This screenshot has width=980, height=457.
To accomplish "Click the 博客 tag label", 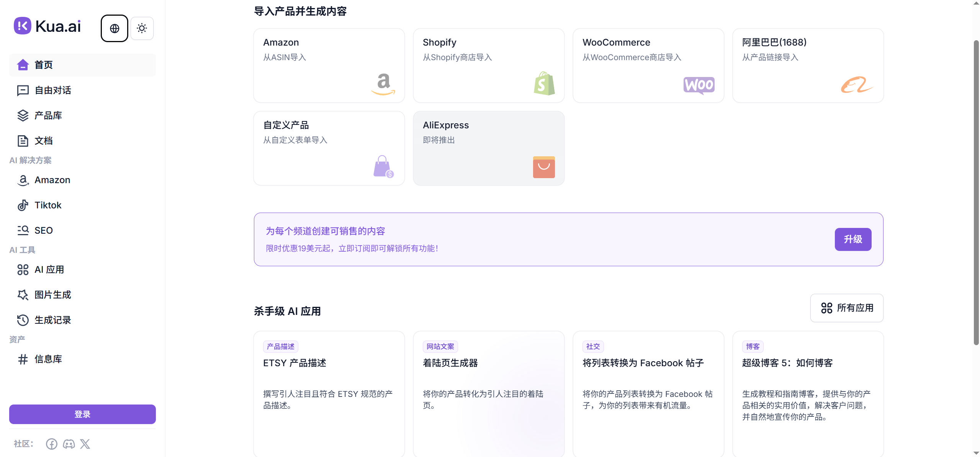I will (753, 347).
